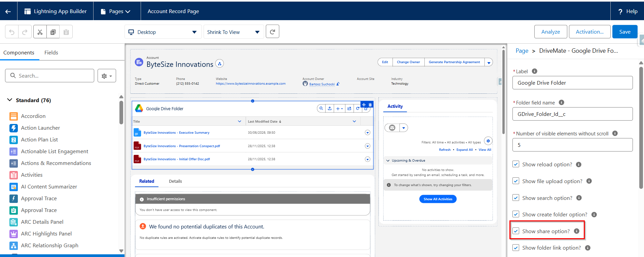644x257 pixels.
Task: Click the move handle icon on Google Drive Folder component
Action: tap(364, 104)
